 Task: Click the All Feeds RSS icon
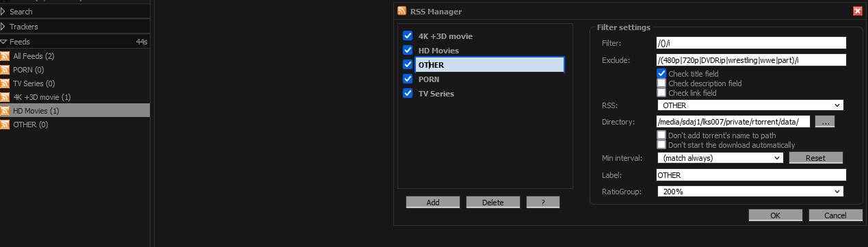coord(5,56)
